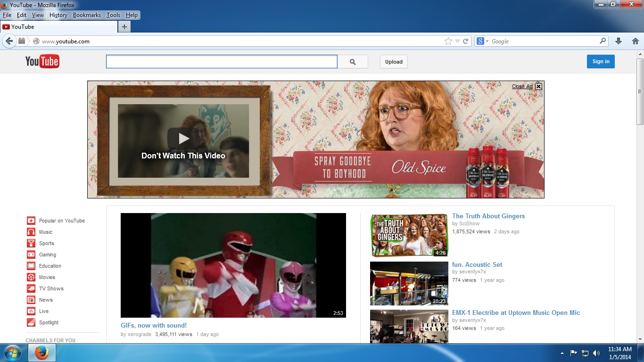Click The Truth About Gingers thumbnail
Viewport: 644px width, 362px height.
click(x=409, y=235)
